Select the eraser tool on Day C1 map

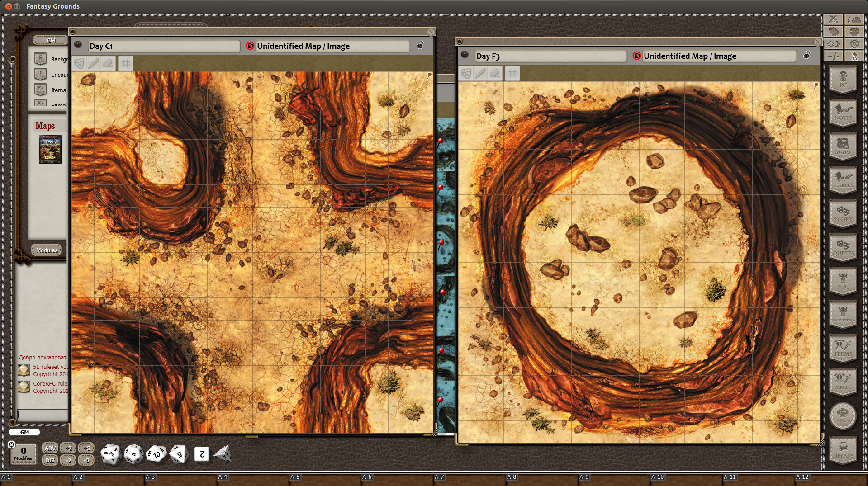108,63
